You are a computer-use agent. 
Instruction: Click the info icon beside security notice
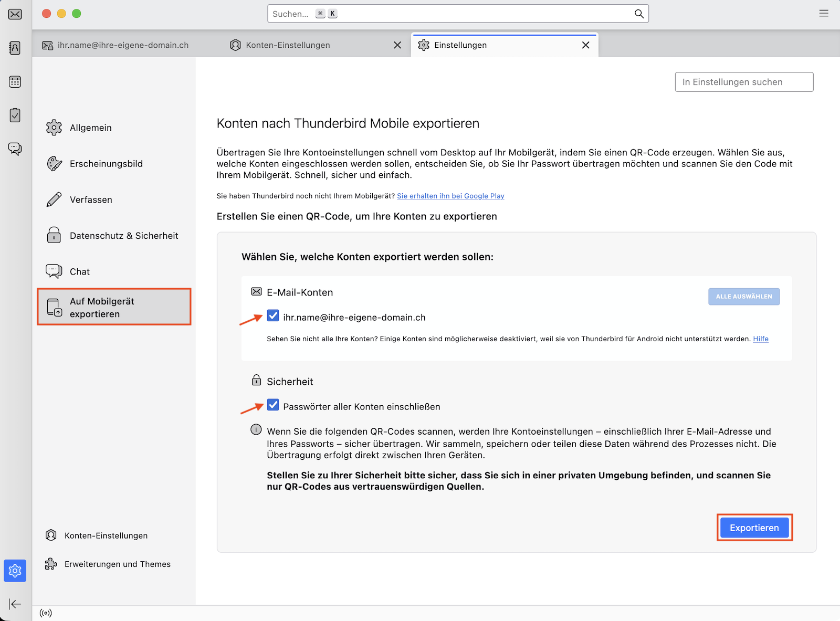tap(256, 430)
